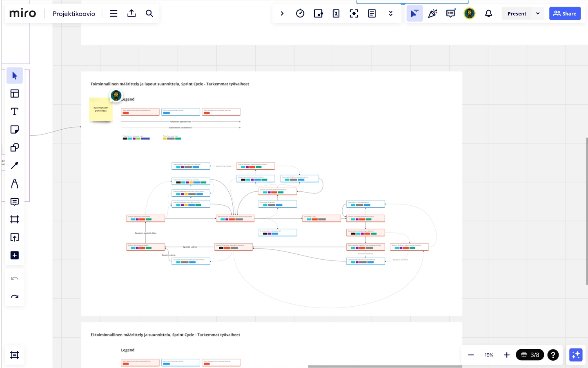Screen dimensions: 588x368
Task: Open the frames tool
Action: [14, 219]
